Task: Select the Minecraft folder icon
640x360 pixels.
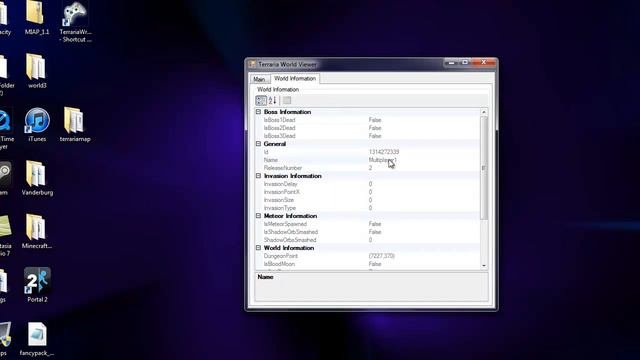Action: [37, 231]
